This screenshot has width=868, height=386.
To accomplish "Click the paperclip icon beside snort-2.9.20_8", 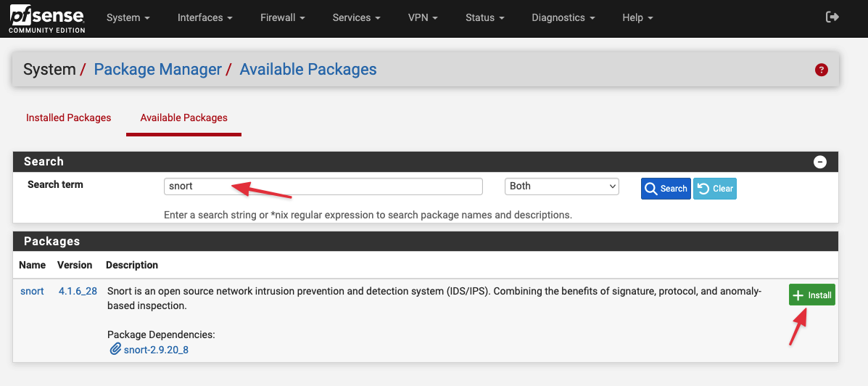I will [115, 350].
